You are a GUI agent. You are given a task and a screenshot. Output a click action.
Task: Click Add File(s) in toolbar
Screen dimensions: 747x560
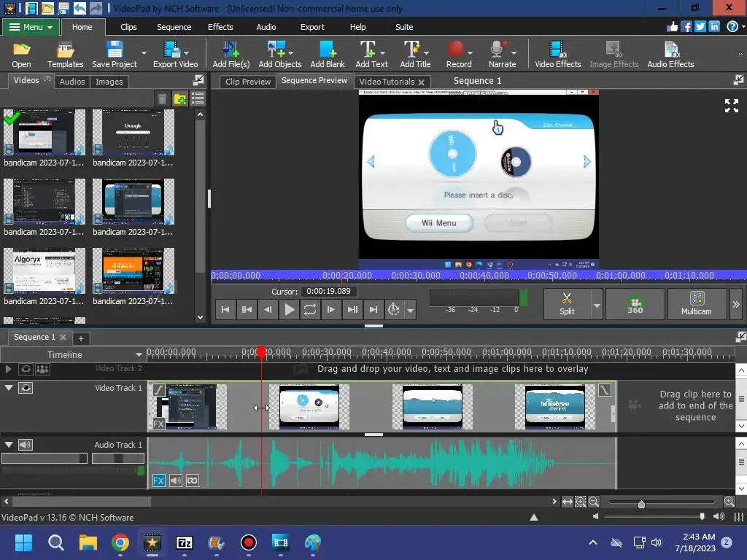(x=231, y=54)
